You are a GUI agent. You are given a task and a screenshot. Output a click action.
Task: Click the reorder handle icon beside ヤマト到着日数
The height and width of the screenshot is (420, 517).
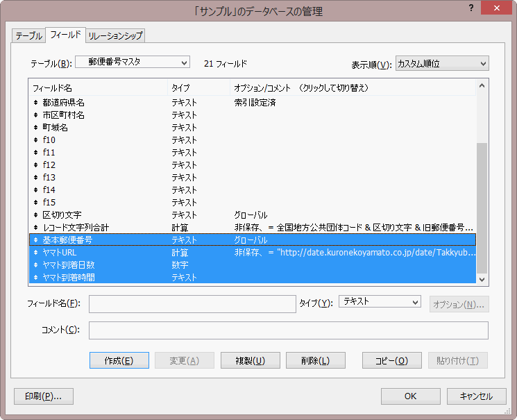[35, 265]
